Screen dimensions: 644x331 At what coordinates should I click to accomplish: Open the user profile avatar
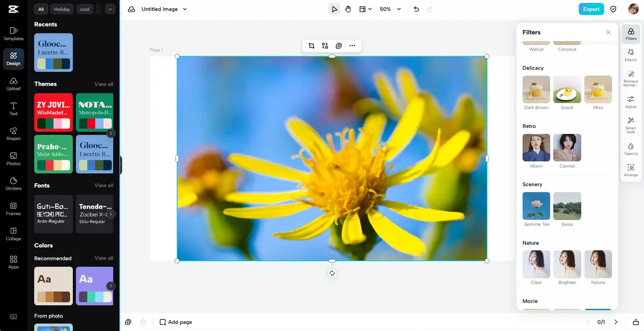pyautogui.click(x=633, y=9)
